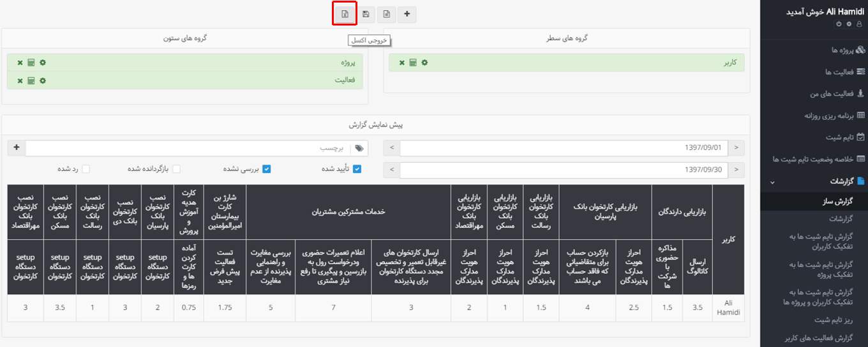
Task: Remove the فعالیت column group with its X icon
Action: tap(20, 80)
